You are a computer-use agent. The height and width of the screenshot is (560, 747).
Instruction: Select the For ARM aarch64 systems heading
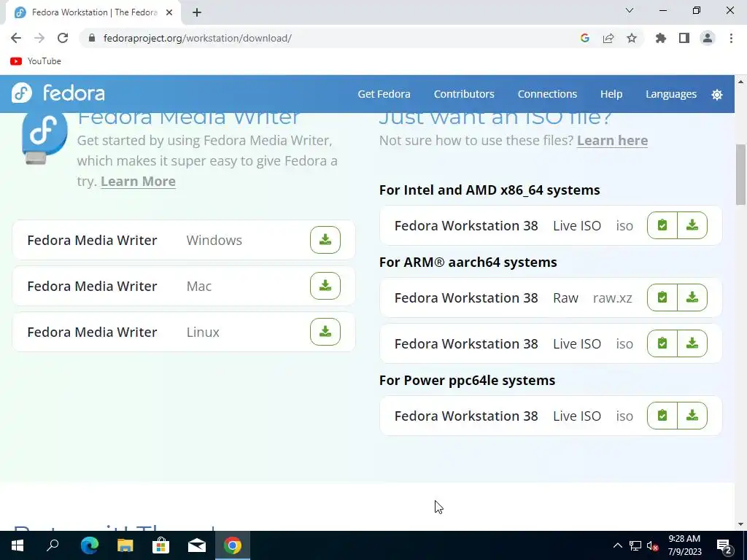(468, 262)
